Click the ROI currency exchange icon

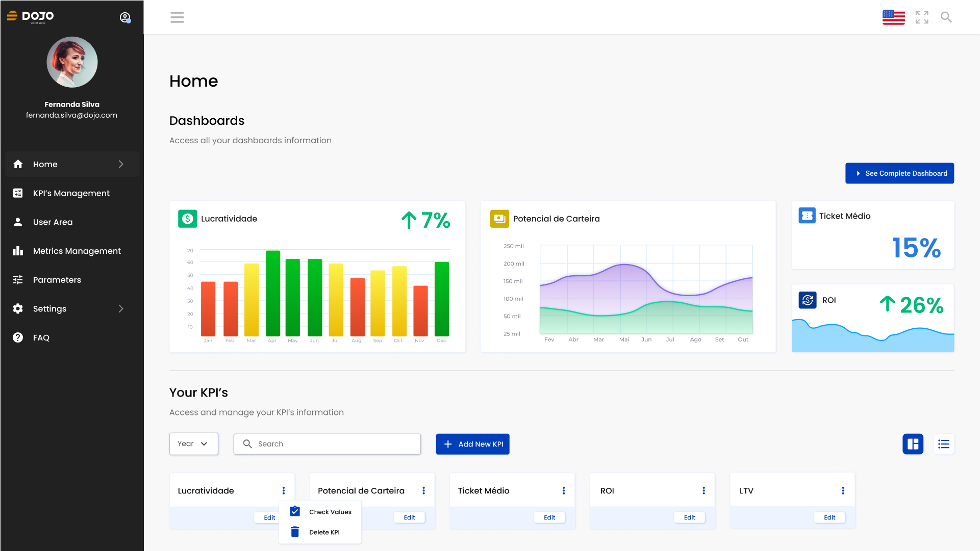(808, 300)
